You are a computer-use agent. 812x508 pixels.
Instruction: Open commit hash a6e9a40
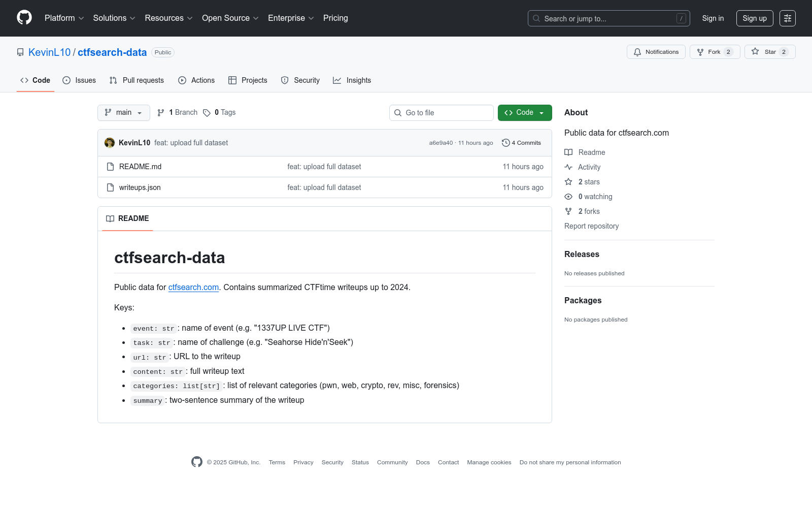[441, 143]
